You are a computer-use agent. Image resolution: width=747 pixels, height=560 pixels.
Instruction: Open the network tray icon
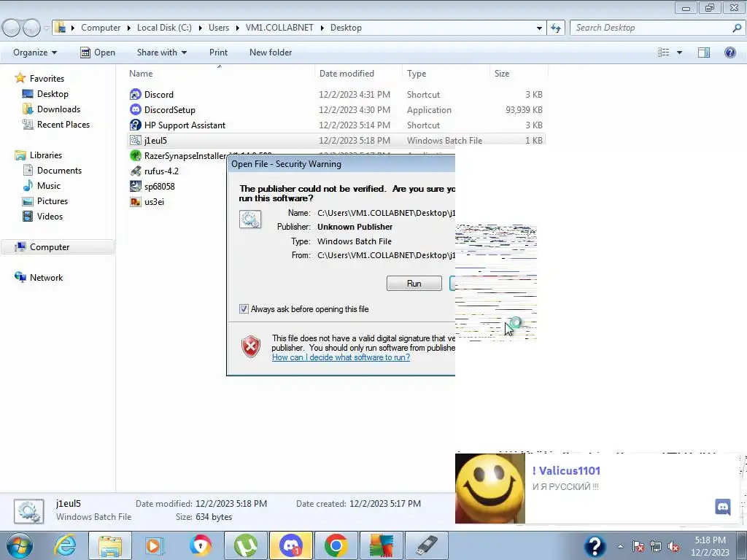coord(656,547)
